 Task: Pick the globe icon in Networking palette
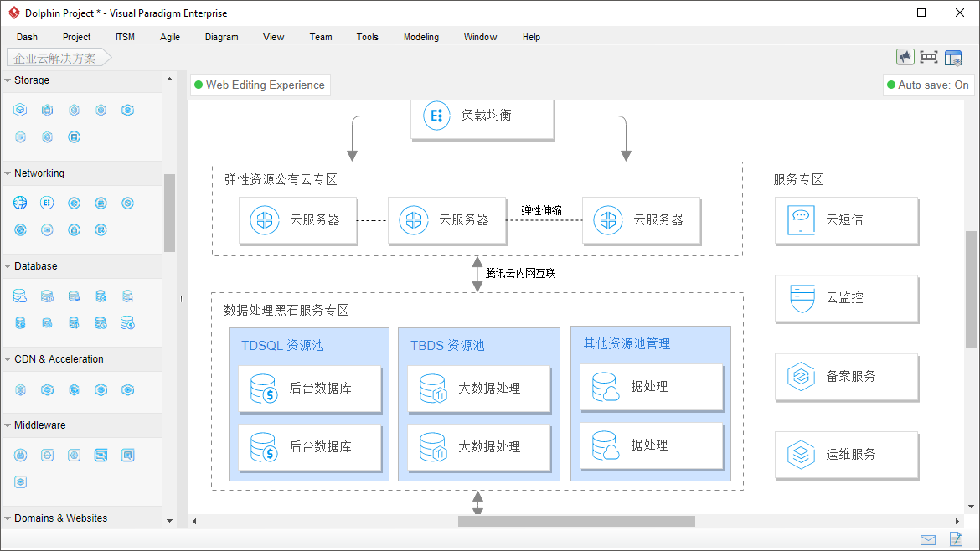coord(21,203)
